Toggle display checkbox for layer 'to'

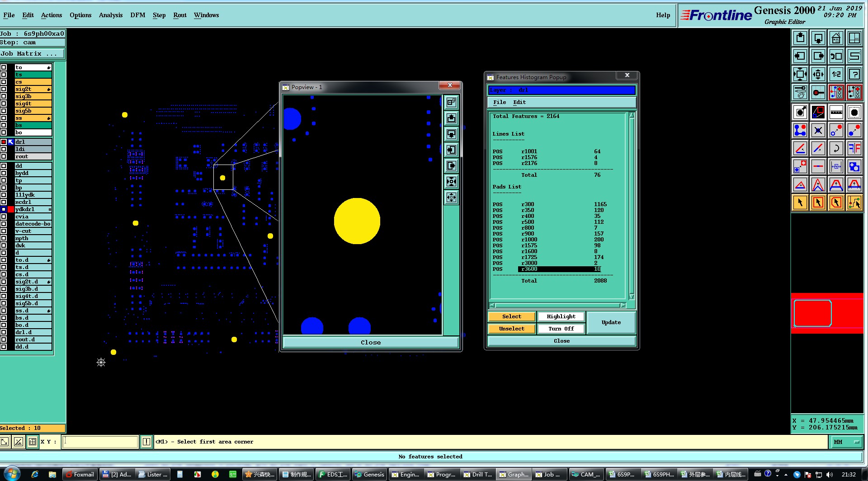(x=4, y=67)
